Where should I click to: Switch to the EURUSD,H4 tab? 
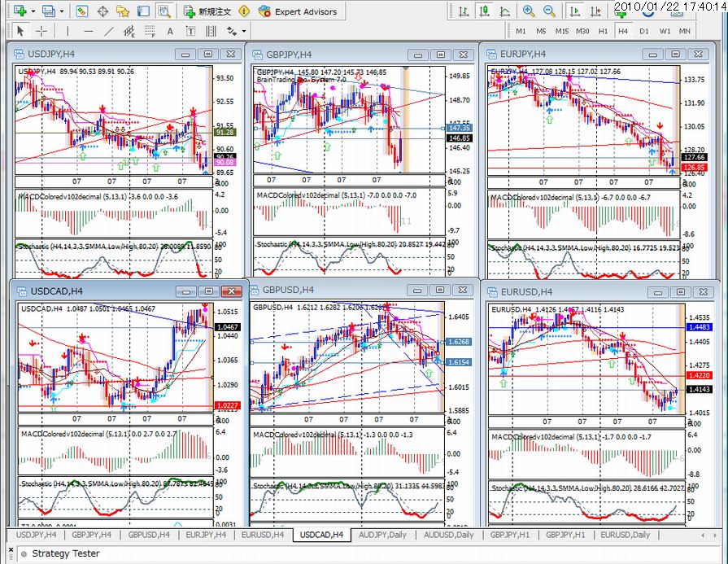pyautogui.click(x=263, y=535)
